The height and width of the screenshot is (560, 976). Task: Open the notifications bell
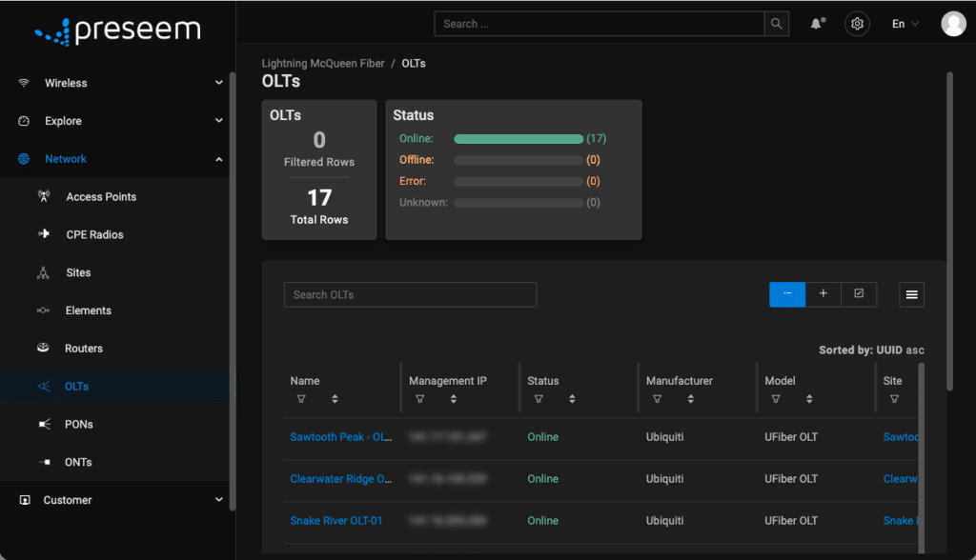click(817, 24)
